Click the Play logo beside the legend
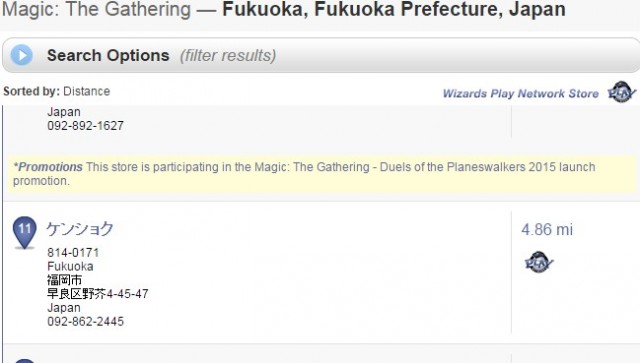This screenshot has width=640, height=363. coord(621,92)
